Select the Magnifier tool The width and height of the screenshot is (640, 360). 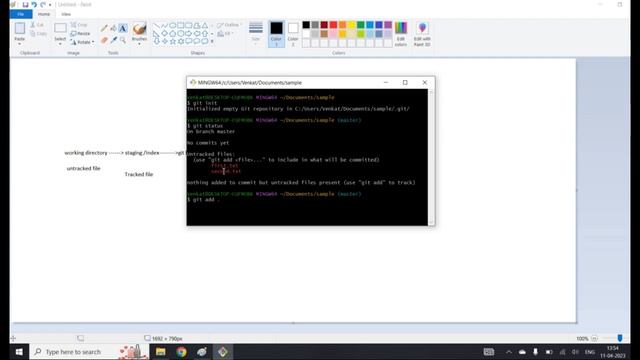click(123, 40)
